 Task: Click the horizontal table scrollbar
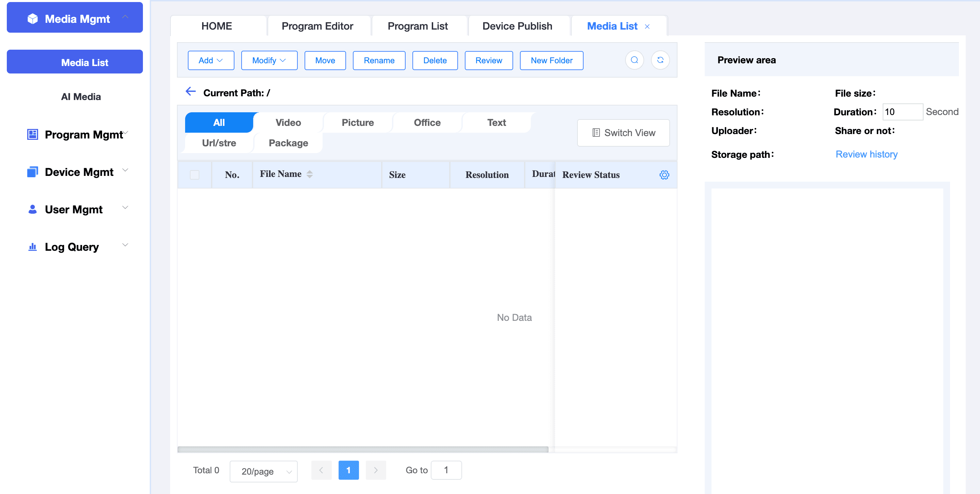(363, 449)
